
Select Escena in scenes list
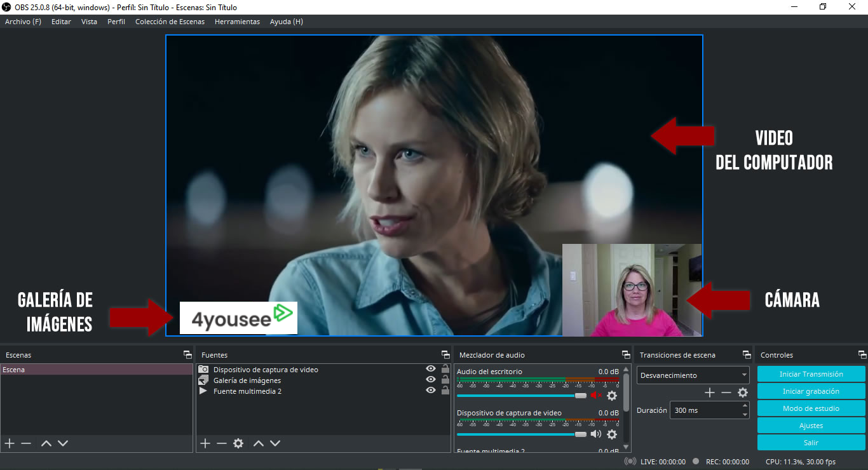(x=97, y=370)
